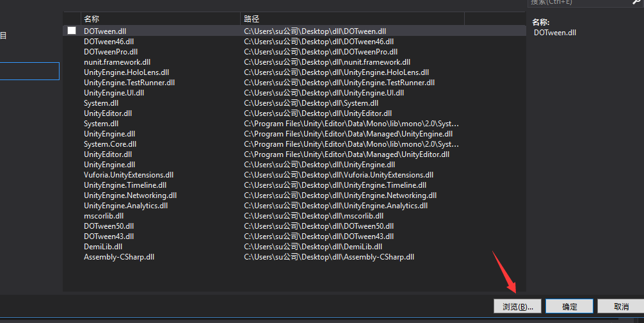Select the DOTweenPro.dll row
The height and width of the screenshot is (323, 644).
tap(294, 52)
